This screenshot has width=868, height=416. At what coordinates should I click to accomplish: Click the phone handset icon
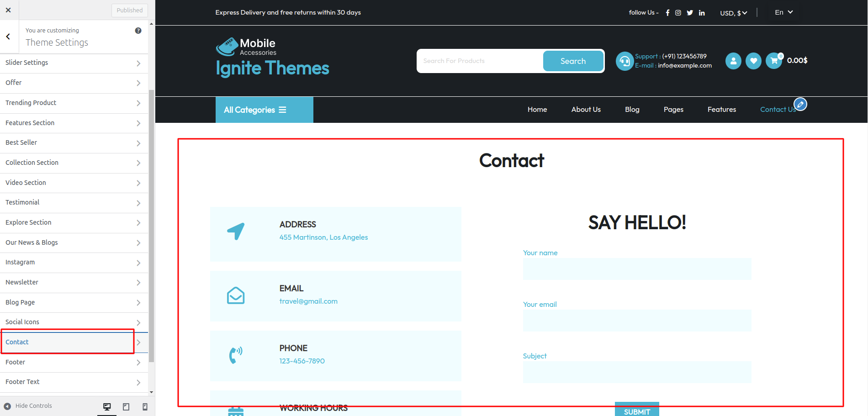tap(236, 355)
